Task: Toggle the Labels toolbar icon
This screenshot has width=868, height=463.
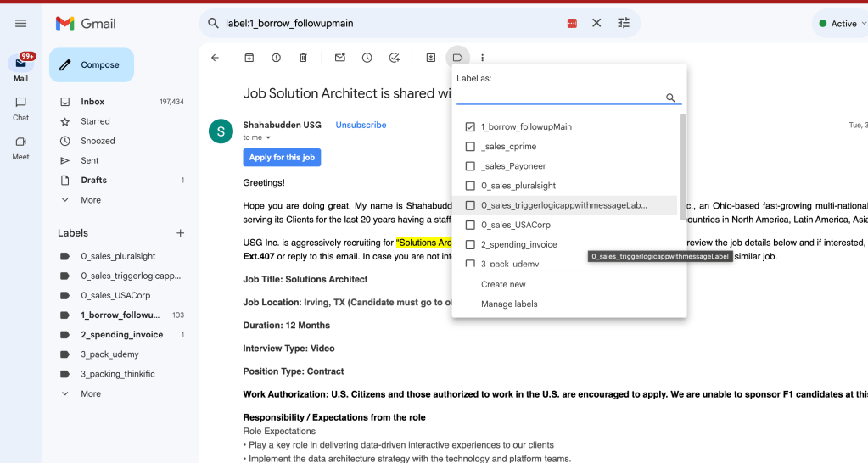Action: pos(457,58)
